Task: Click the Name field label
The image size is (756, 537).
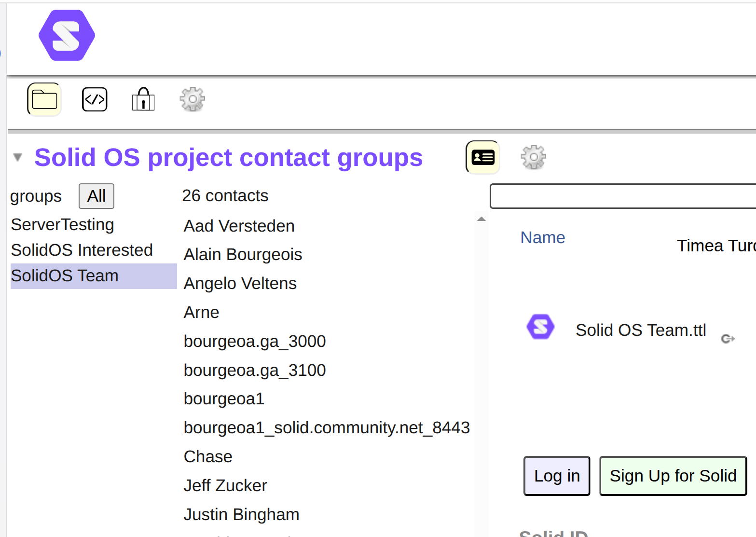Action: click(x=543, y=237)
